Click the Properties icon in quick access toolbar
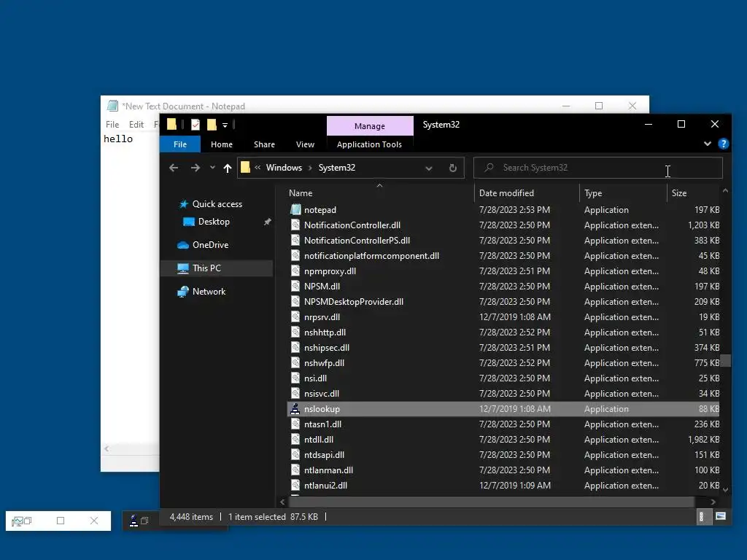This screenshot has height=560, width=747. pos(196,125)
